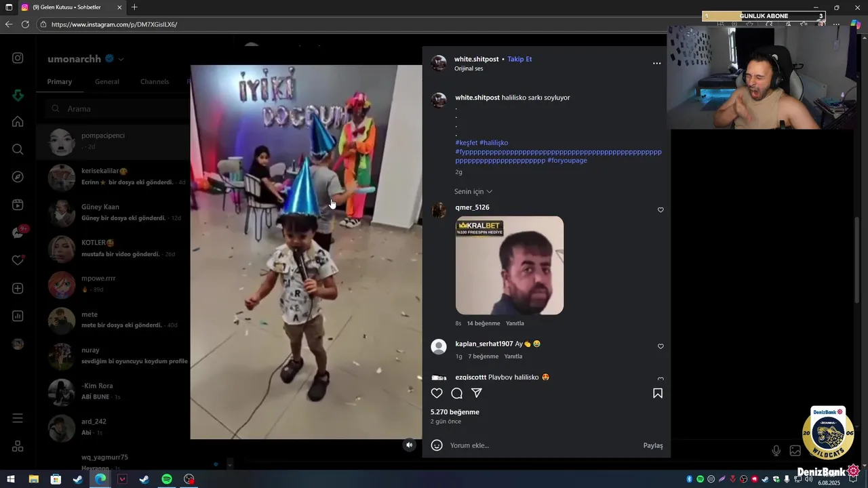Image resolution: width=868 pixels, height=488 pixels.
Task: Click the Paylaş button to post comment
Action: [653, 445]
